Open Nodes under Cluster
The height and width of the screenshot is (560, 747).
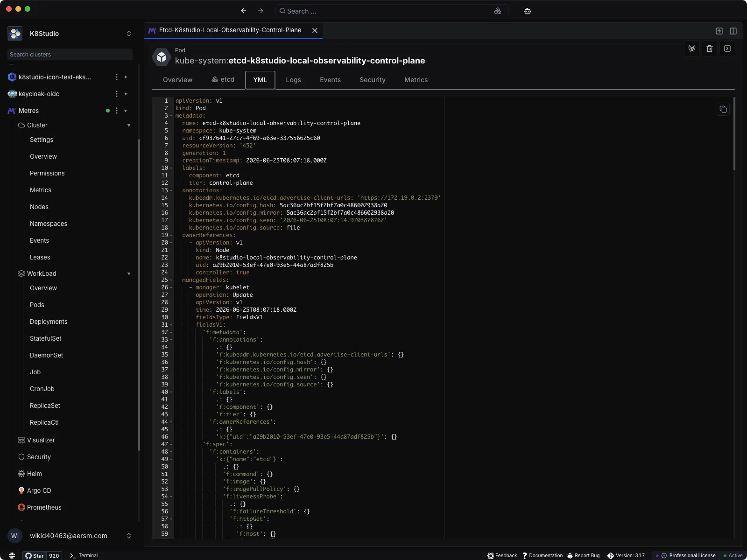(39, 207)
